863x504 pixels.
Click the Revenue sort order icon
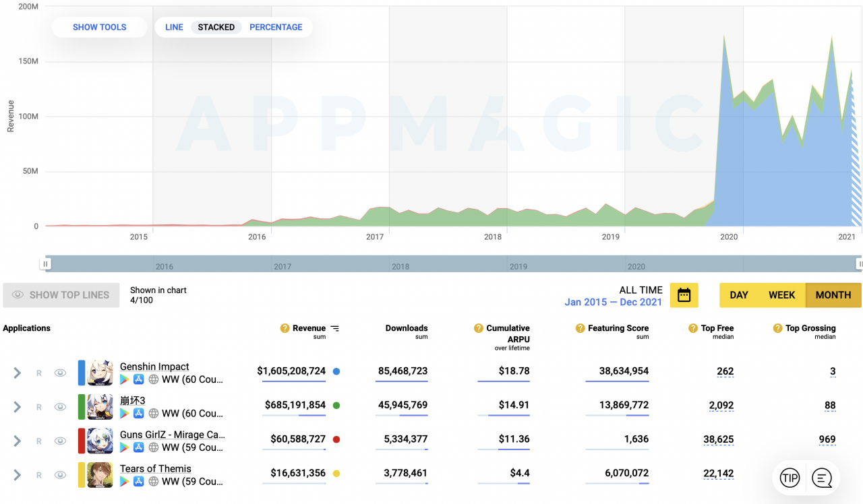coord(335,328)
